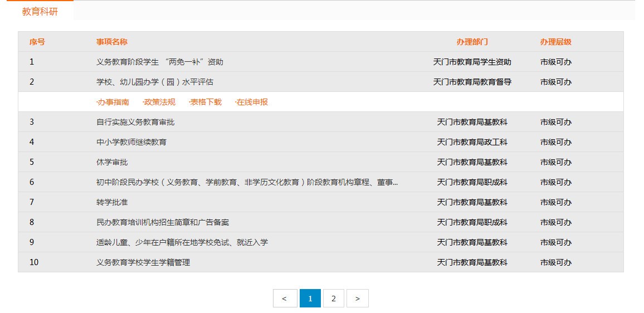Click 天门市教育局职成科 in row 8

click(472, 223)
